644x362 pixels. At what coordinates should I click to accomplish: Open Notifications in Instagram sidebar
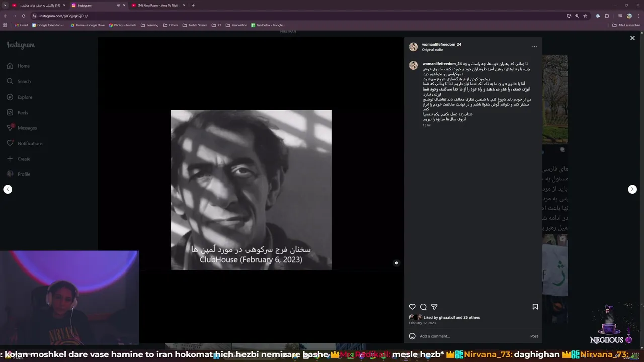click(x=24, y=143)
